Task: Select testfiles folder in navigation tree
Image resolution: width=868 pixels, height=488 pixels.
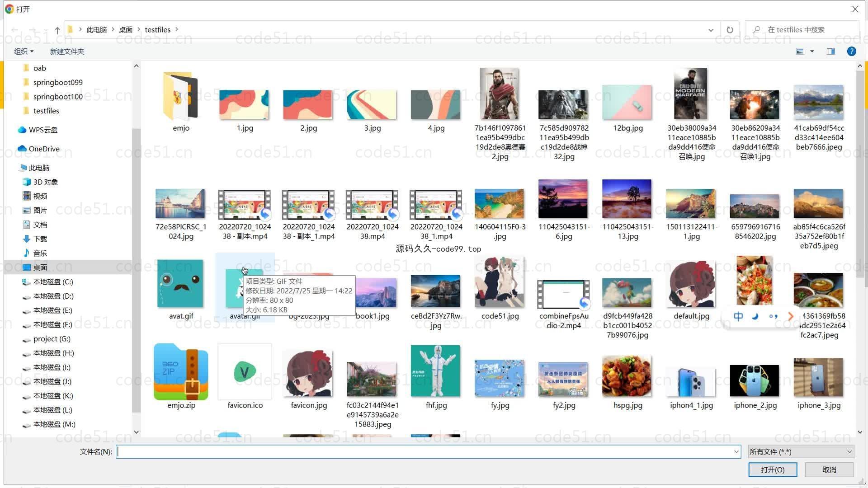Action: 46,111
